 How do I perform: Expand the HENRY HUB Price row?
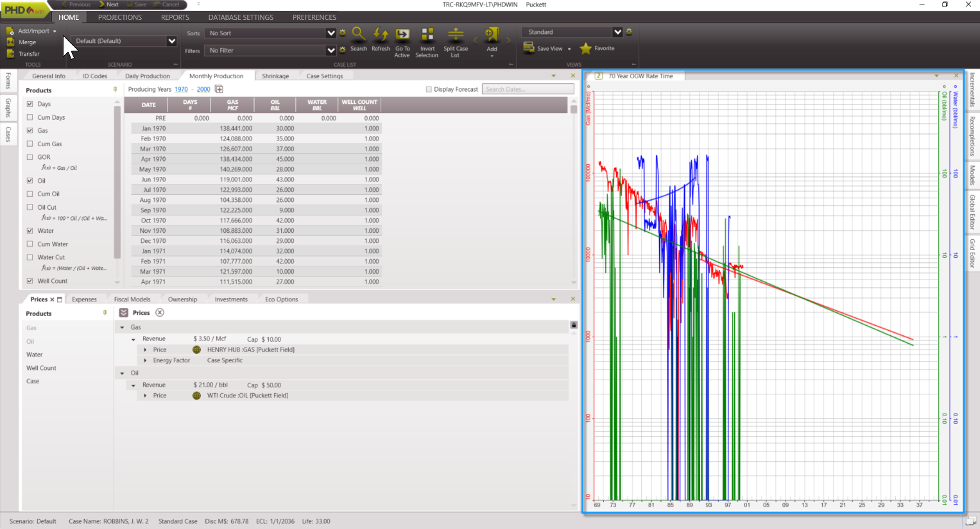click(146, 350)
